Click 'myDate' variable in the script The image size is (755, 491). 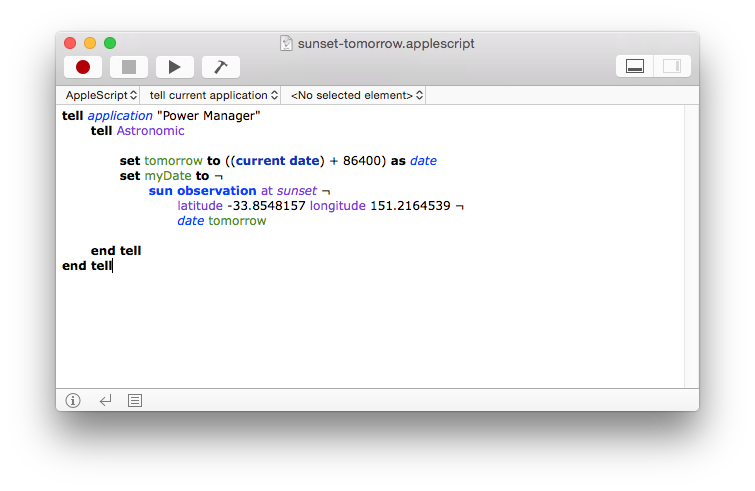coord(168,176)
